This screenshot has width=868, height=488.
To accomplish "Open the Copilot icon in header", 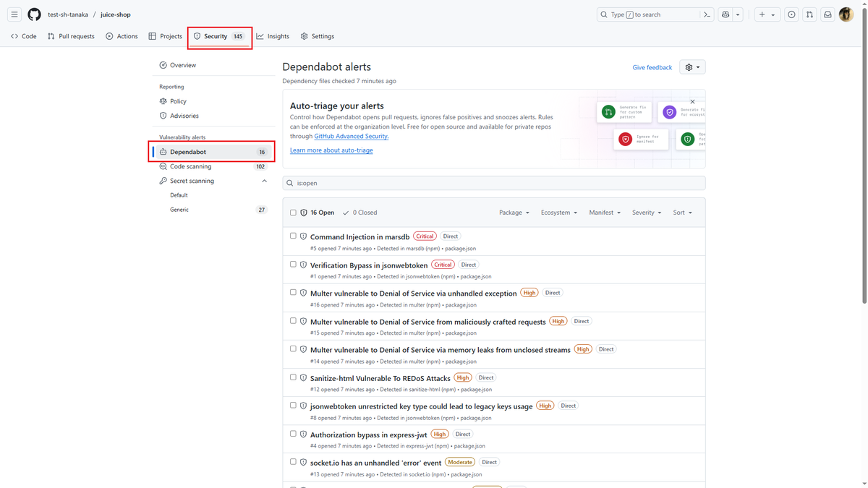I will point(726,14).
